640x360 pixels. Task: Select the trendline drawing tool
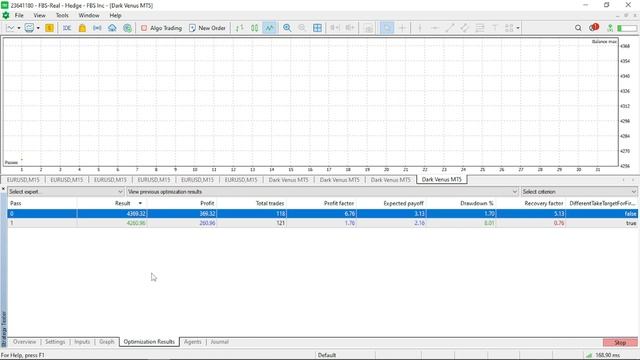tap(449, 28)
